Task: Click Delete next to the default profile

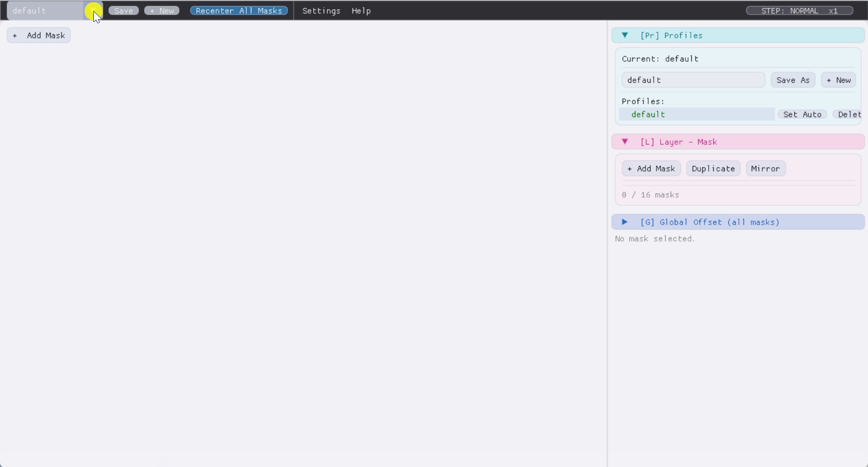Action: pos(849,114)
